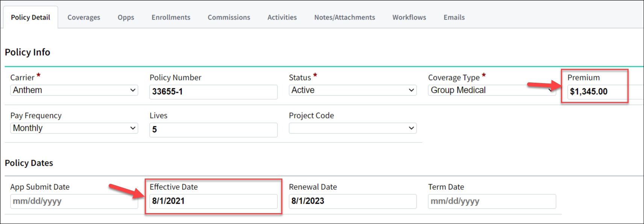
Task: Click the Policy Number label
Action: pos(176,77)
